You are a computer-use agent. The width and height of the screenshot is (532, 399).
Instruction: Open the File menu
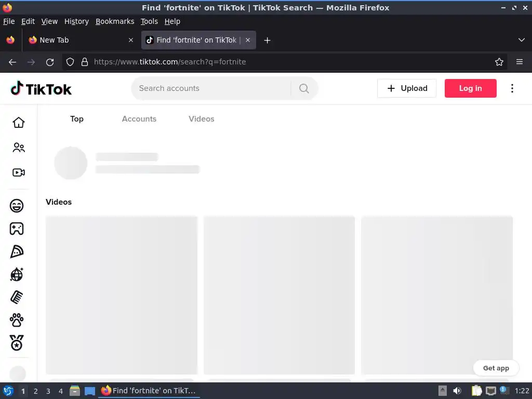coord(9,21)
